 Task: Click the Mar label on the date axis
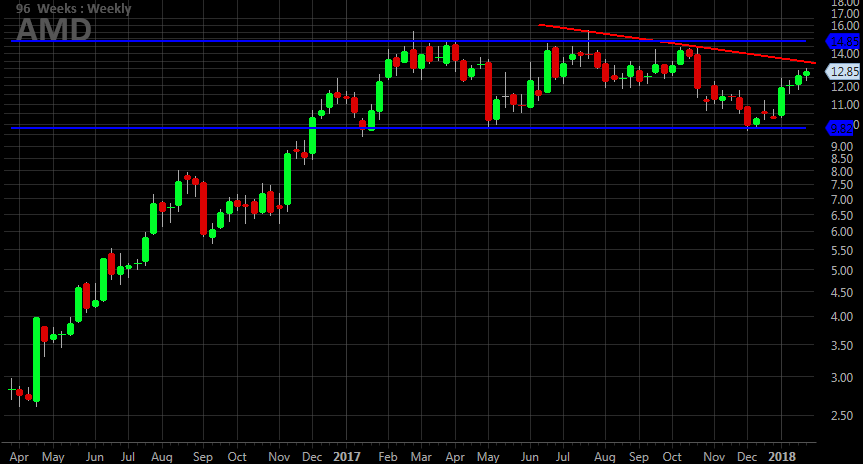[421, 457]
